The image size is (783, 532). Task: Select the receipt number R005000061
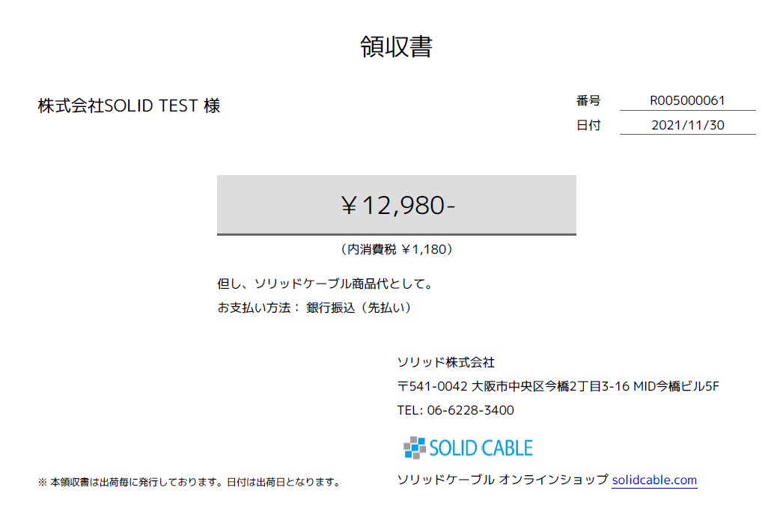[687, 100]
